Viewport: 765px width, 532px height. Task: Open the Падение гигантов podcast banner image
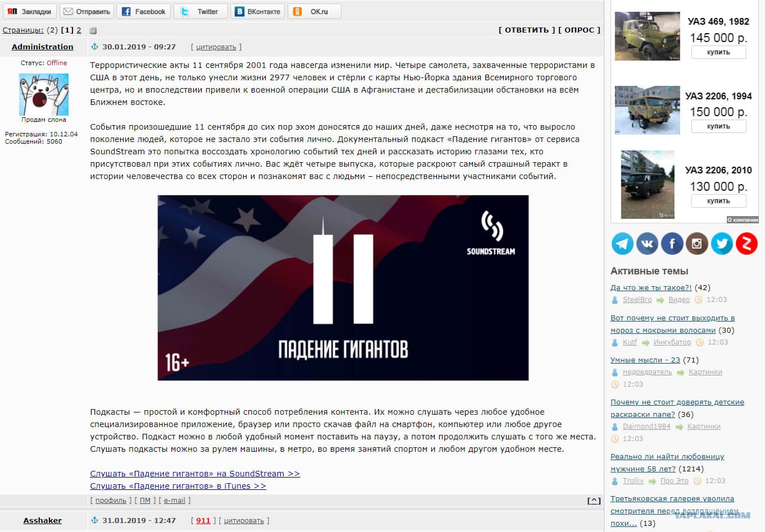(x=343, y=288)
